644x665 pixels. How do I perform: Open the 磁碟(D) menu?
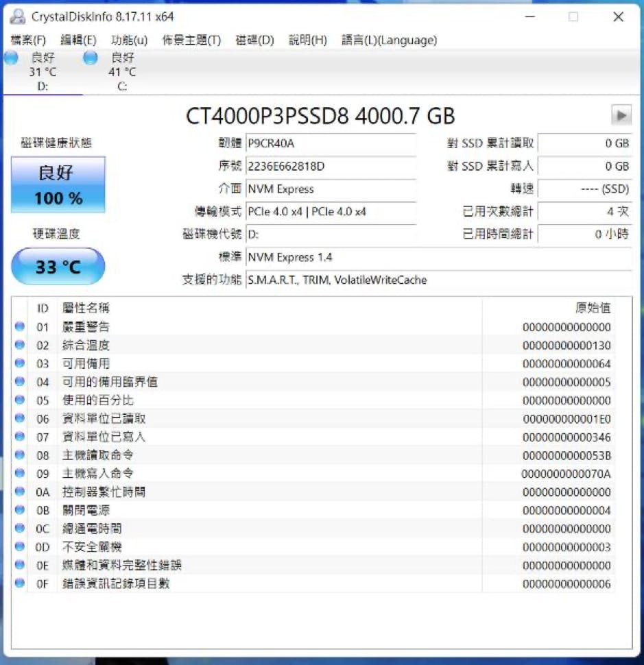point(254,40)
